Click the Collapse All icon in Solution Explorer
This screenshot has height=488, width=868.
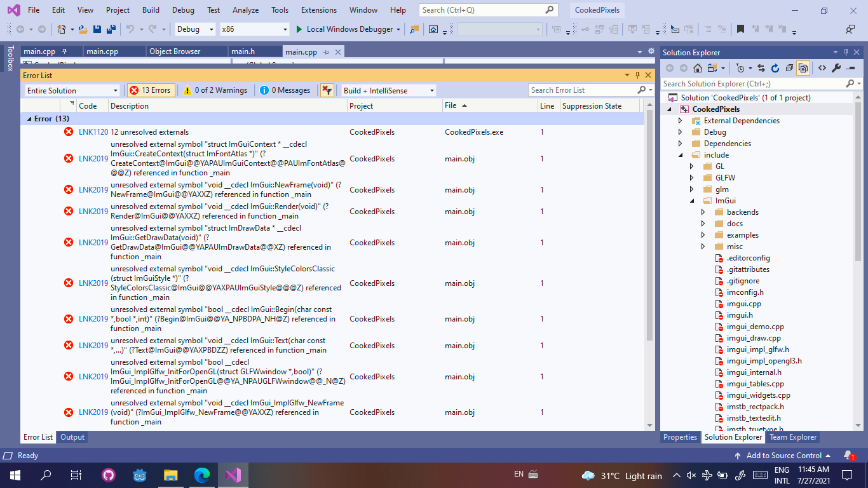[x=789, y=68]
